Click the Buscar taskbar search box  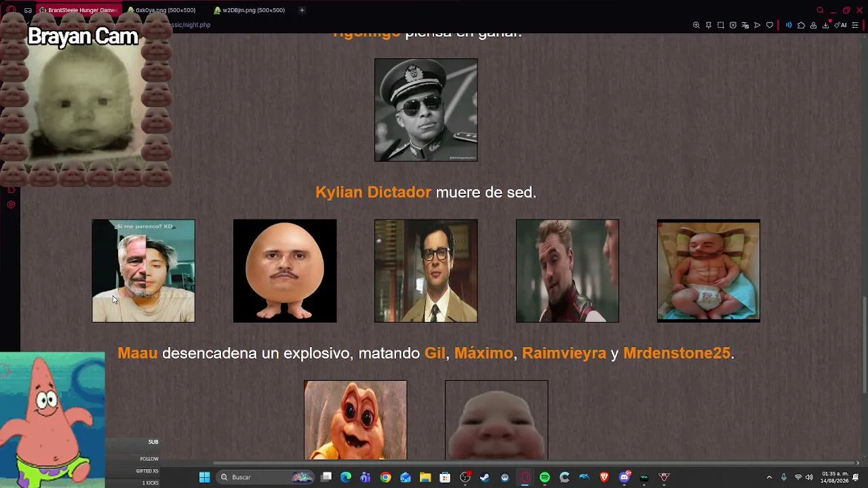coord(267,477)
